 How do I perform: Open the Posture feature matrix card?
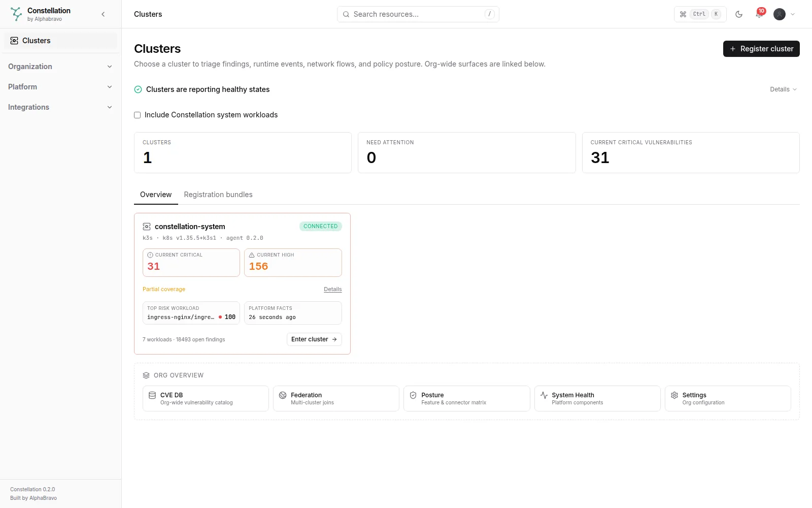click(467, 398)
